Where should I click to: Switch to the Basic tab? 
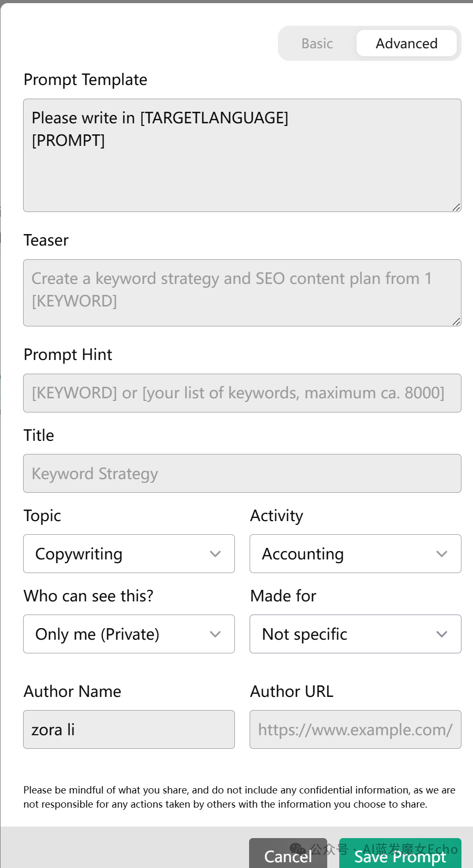(317, 44)
